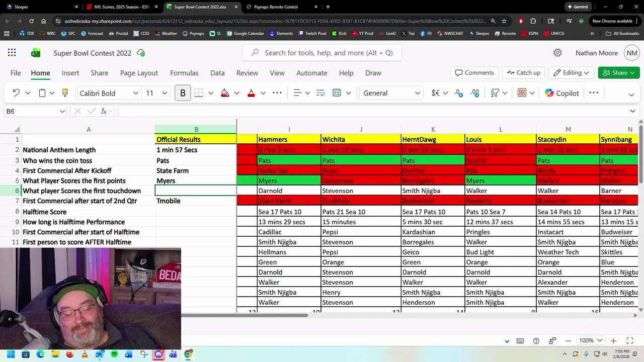The width and height of the screenshot is (644, 362).
Task: Click the select-all corner triangle
Action: click(17, 129)
